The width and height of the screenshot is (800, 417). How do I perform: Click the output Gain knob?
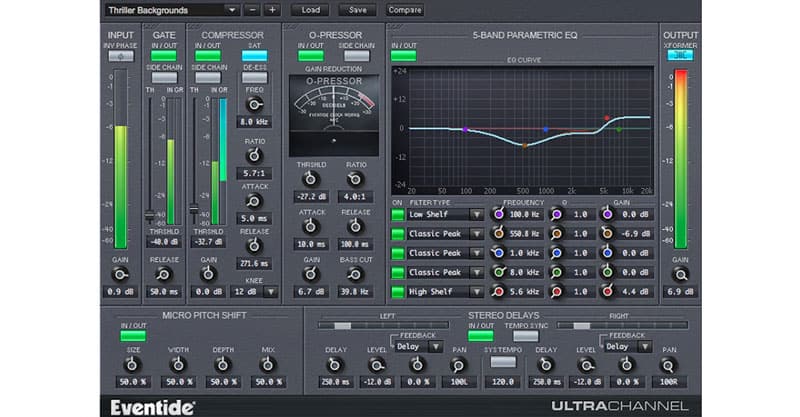[680, 273]
